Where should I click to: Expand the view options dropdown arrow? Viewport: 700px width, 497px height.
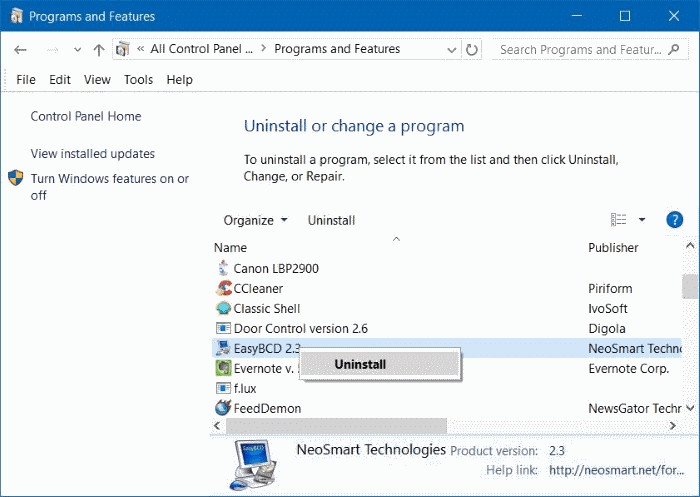(x=641, y=220)
